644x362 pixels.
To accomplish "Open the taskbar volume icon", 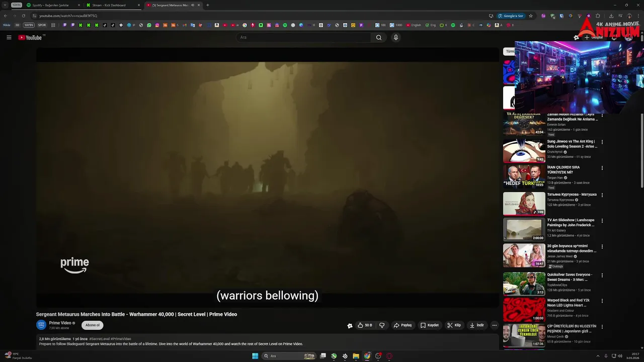I will point(620,356).
